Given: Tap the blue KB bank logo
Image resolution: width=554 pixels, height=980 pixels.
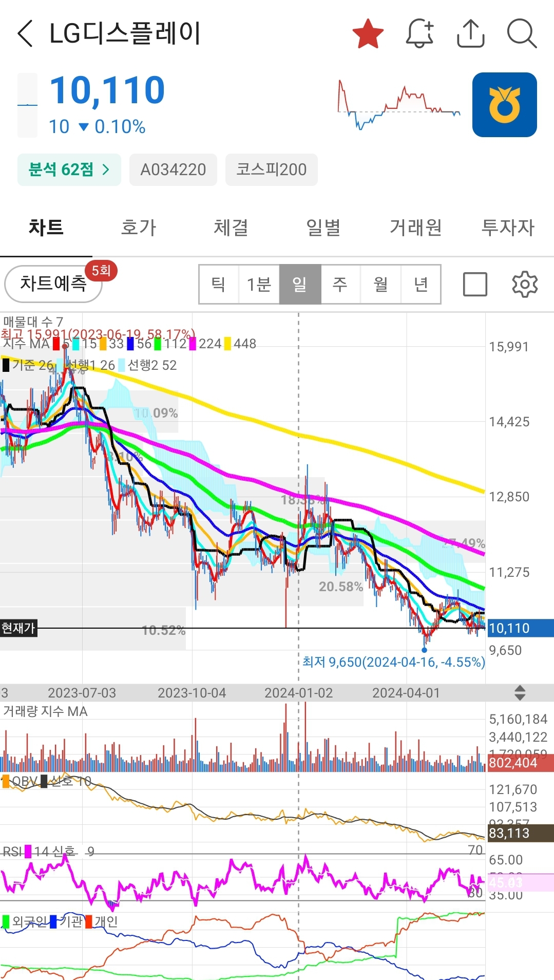Looking at the screenshot, I should (x=505, y=105).
